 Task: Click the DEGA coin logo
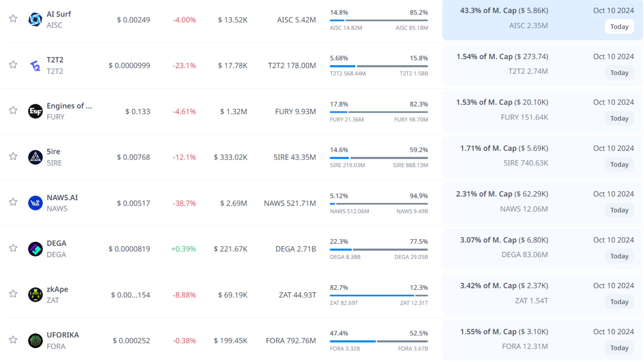coord(35,249)
